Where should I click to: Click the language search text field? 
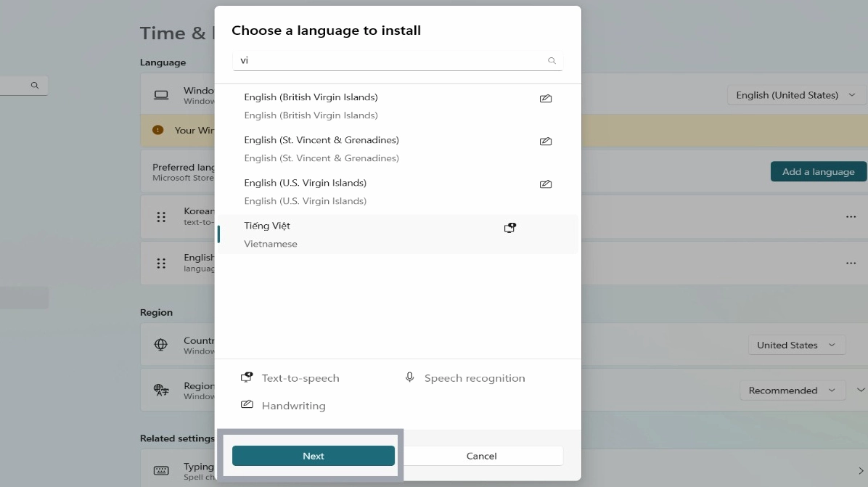point(388,61)
